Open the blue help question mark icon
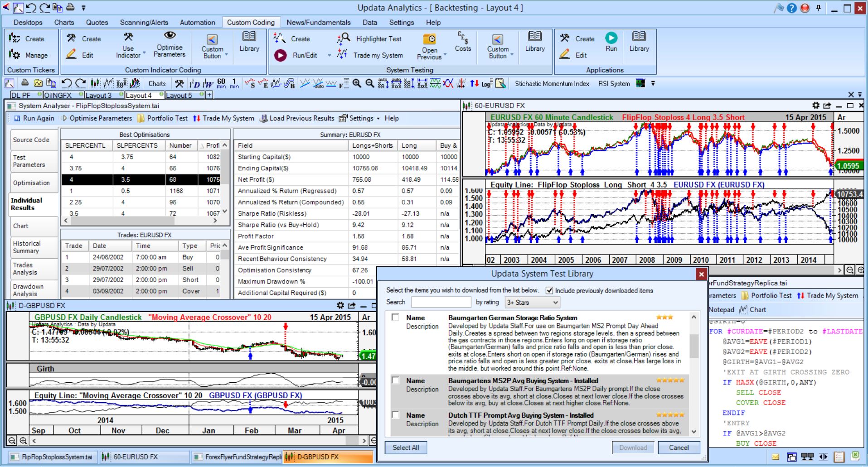 pos(791,8)
